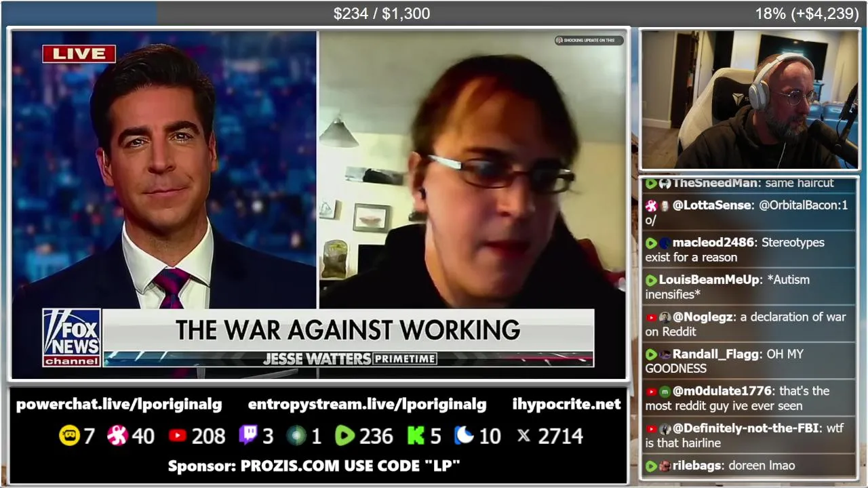Click the X icon beside 2714 viewers
This screenshot has width=868, height=488.
[524, 436]
